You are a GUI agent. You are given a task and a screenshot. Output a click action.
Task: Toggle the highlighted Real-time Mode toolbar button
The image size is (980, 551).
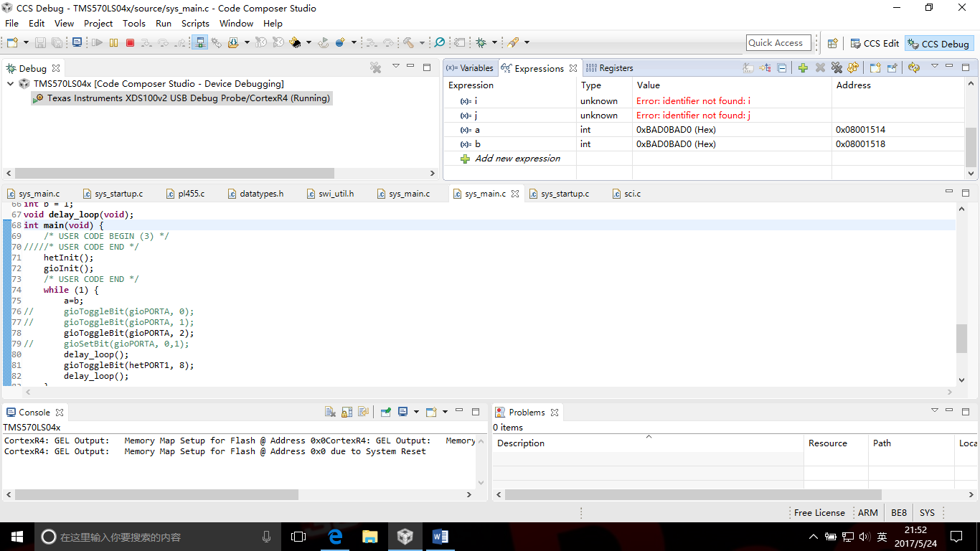199,43
